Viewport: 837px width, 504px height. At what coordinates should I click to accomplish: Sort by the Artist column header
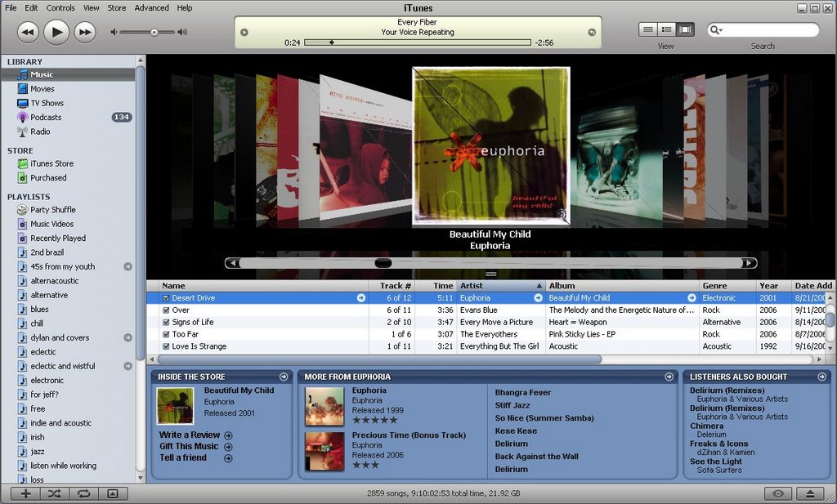point(501,286)
